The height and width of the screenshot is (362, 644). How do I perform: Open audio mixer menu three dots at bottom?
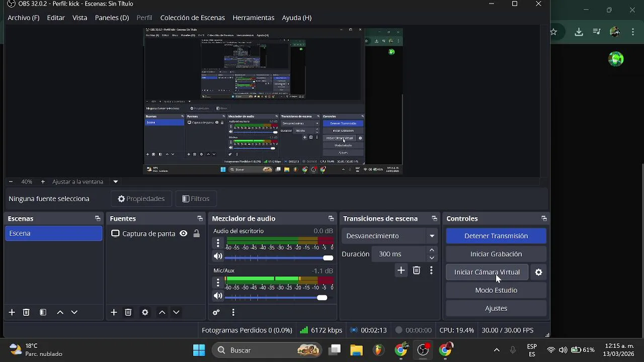tap(233, 312)
